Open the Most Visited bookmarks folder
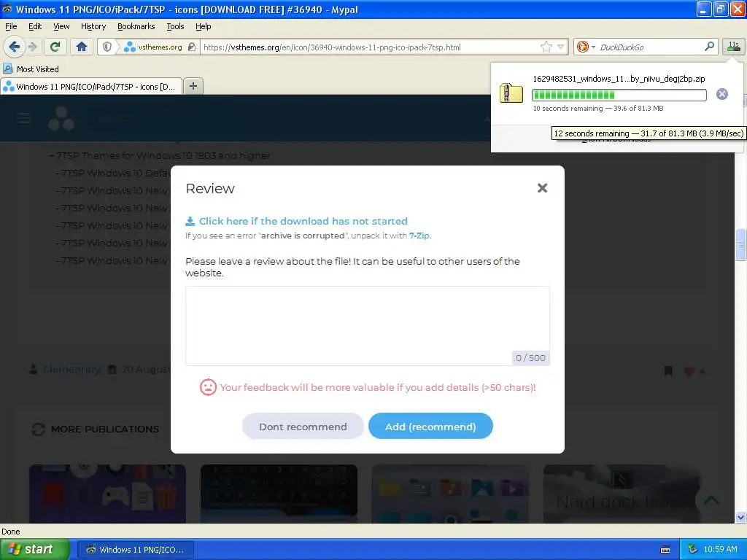 pos(31,69)
